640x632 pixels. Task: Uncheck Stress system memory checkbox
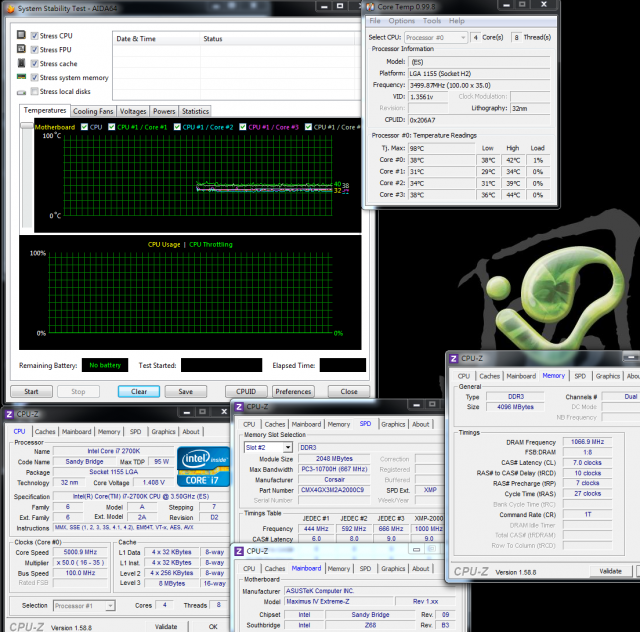[x=35, y=78]
